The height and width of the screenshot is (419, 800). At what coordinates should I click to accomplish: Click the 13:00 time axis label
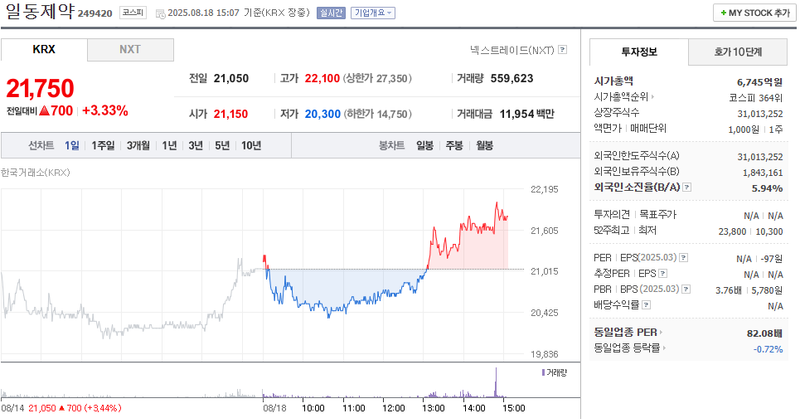point(434,408)
